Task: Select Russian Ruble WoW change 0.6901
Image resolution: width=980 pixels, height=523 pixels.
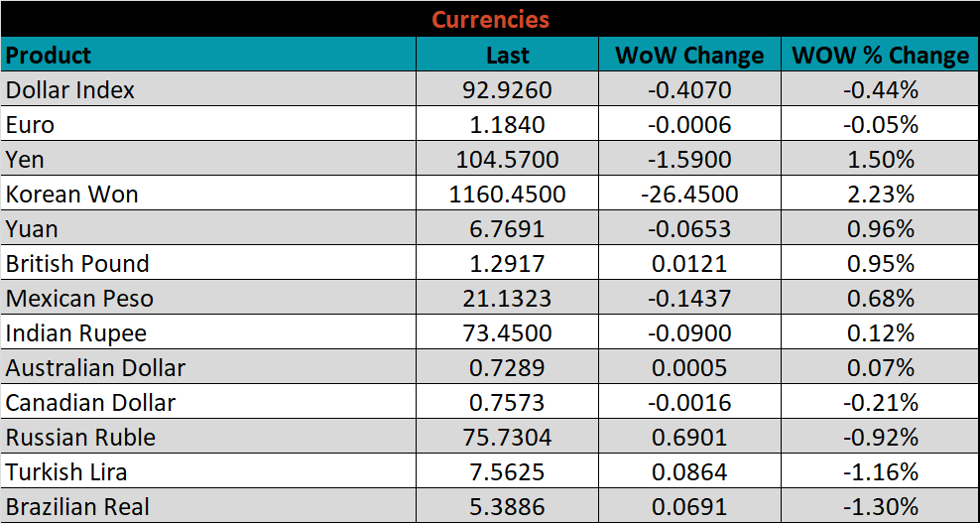Action: [x=689, y=438]
